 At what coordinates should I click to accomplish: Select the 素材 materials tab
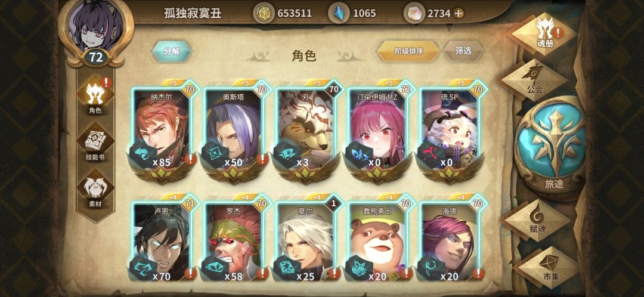95,188
